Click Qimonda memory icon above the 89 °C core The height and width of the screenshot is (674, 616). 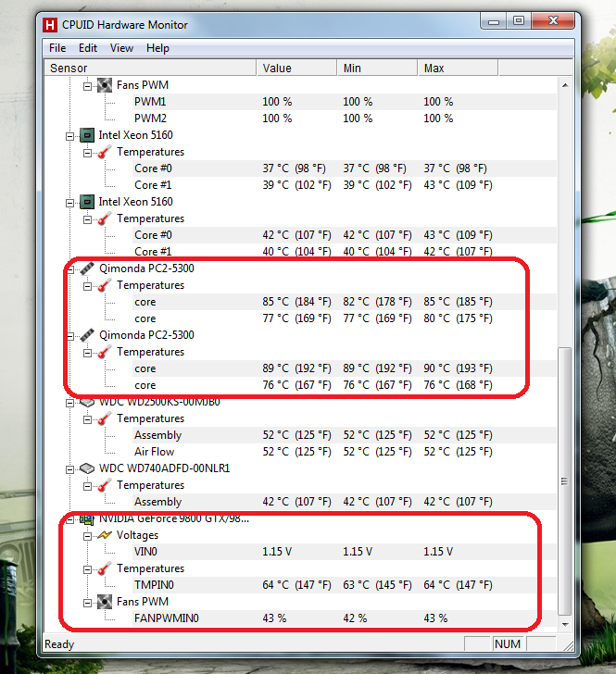point(87,335)
